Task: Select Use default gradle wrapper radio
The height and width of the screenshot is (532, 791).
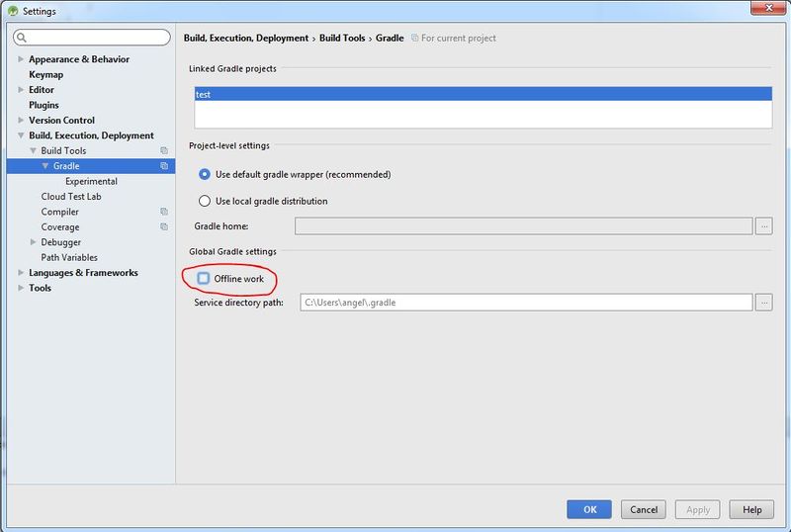Action: point(205,174)
